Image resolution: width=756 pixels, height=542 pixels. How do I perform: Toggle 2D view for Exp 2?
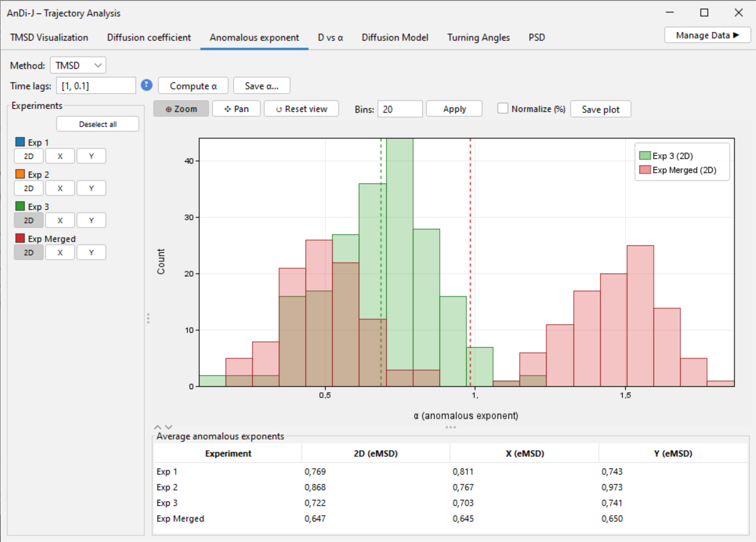29,188
